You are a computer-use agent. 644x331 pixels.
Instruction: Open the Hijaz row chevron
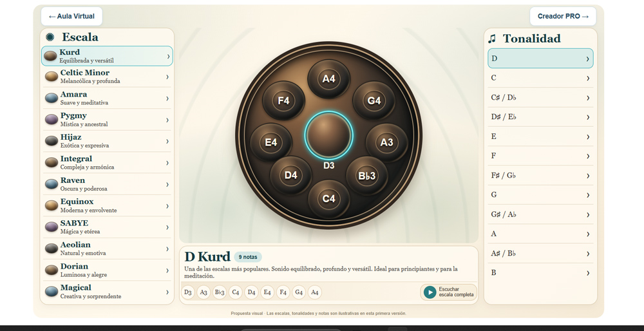tap(167, 141)
